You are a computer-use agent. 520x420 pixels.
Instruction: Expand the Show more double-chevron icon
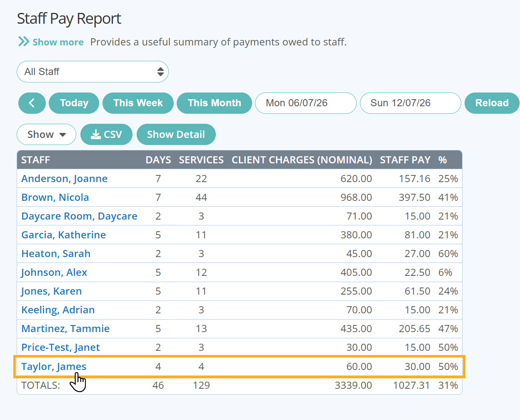(24, 42)
